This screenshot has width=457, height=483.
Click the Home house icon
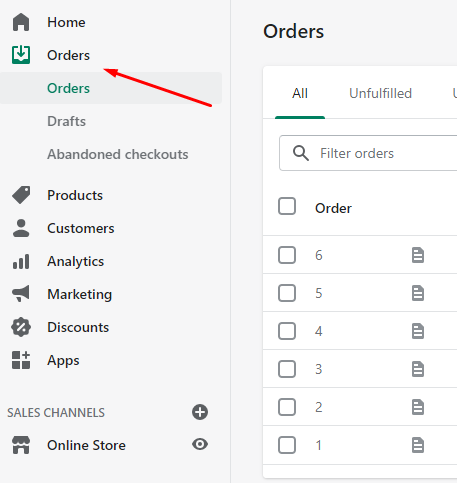coord(21,22)
